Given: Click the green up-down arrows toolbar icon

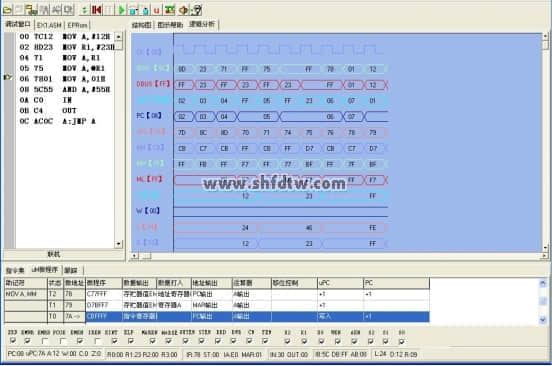Looking at the screenshot, I should [84, 10].
